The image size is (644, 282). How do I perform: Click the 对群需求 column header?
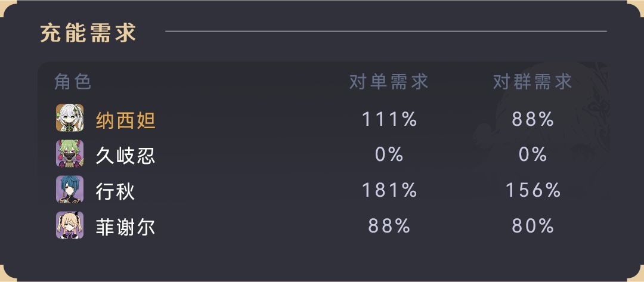click(532, 82)
